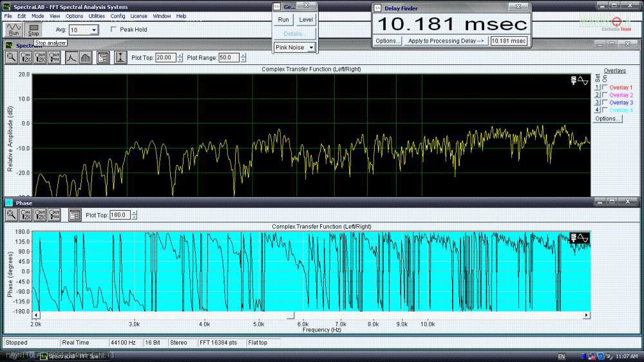The height and width of the screenshot is (362, 644).
Task: Increase Plot Range with up arrow
Action: [x=243, y=55]
